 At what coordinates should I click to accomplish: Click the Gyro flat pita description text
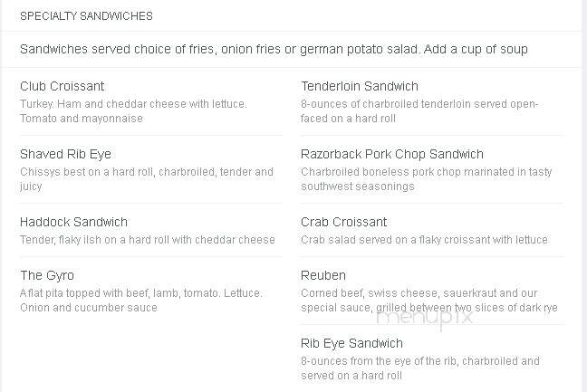click(141, 301)
